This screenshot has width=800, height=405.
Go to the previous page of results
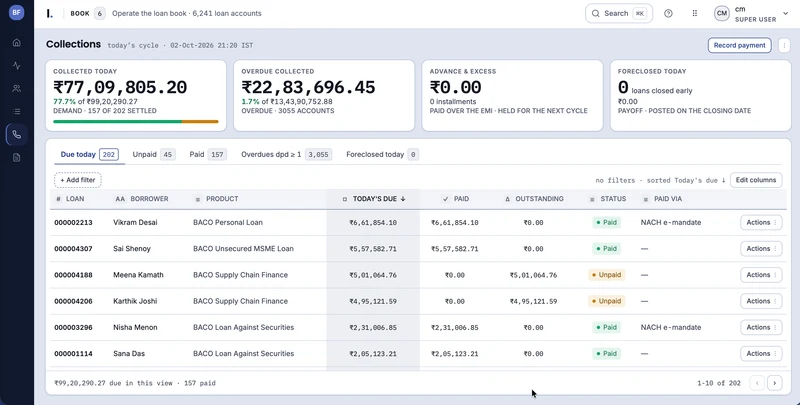(757, 383)
